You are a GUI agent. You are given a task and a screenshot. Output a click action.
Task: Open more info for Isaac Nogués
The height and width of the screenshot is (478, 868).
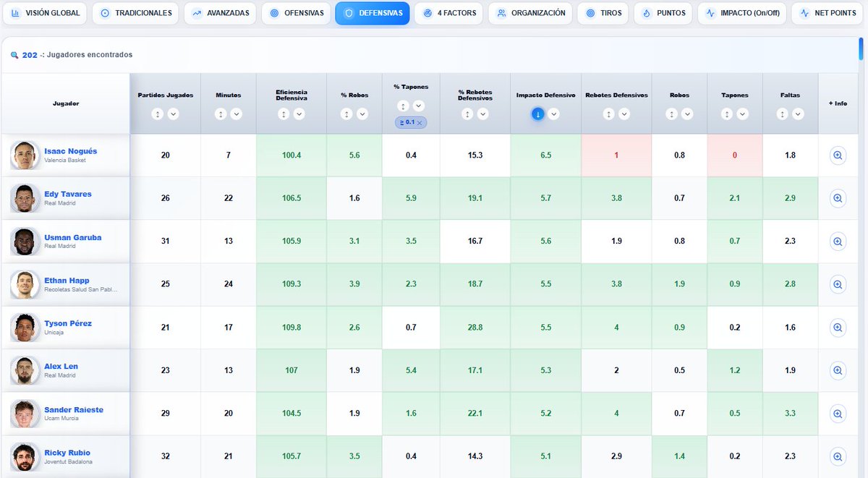point(838,155)
